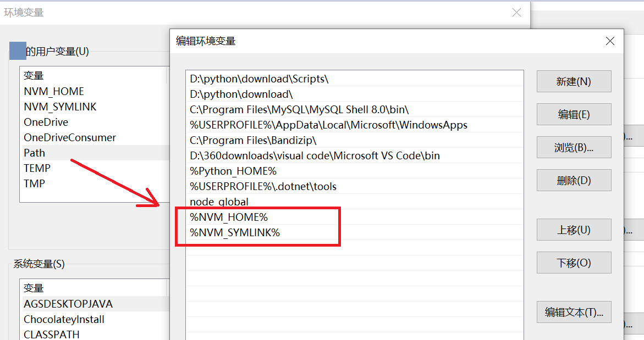Click the 删除(D) button
644x340 pixels.
[x=574, y=180]
